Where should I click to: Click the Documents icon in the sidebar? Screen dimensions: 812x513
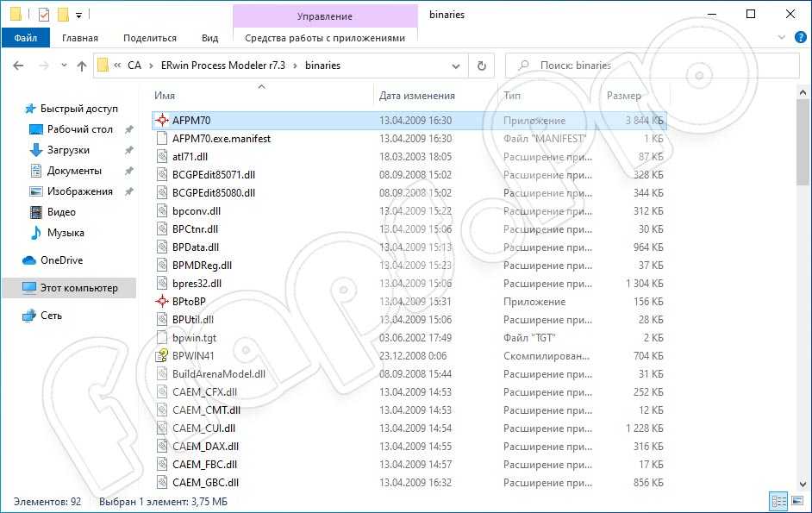click(35, 171)
